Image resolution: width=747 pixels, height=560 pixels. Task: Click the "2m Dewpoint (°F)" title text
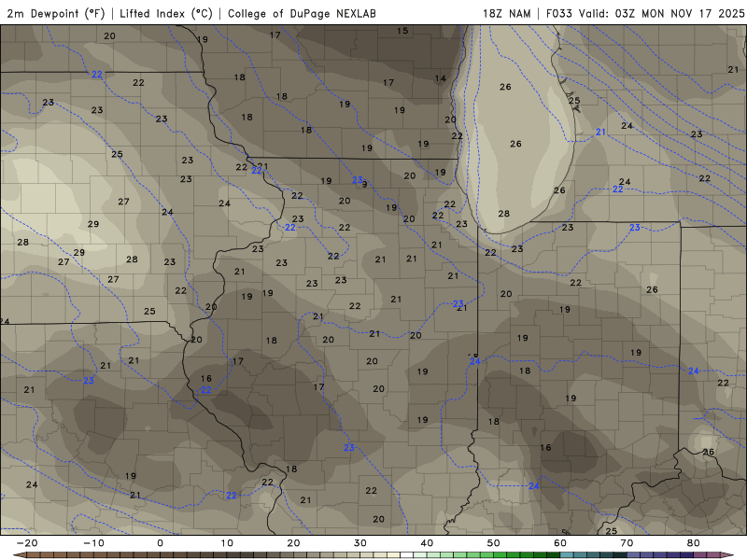pyautogui.click(x=56, y=13)
